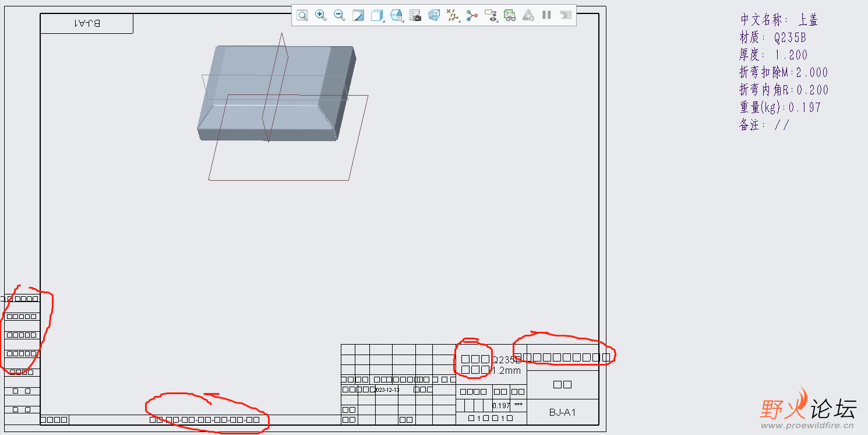Click the three-node tree display icon
The width and height of the screenshot is (868, 435).
tap(472, 15)
